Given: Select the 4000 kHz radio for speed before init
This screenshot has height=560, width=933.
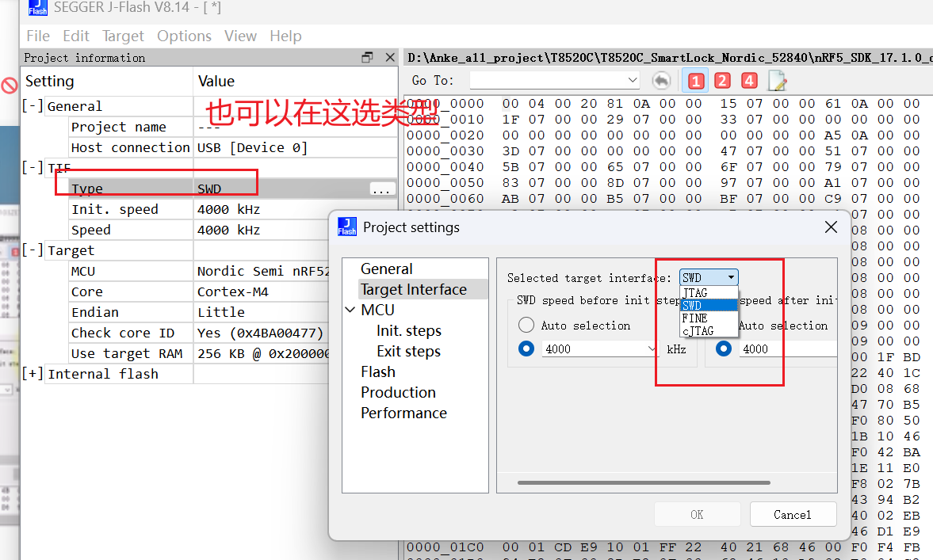Looking at the screenshot, I should (526, 349).
